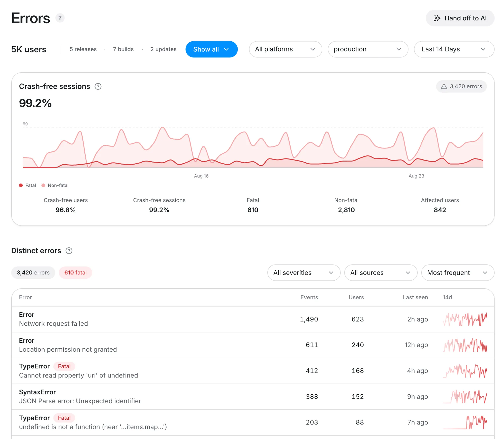Click the 14d column header
This screenshot has width=504, height=439.
[447, 297]
